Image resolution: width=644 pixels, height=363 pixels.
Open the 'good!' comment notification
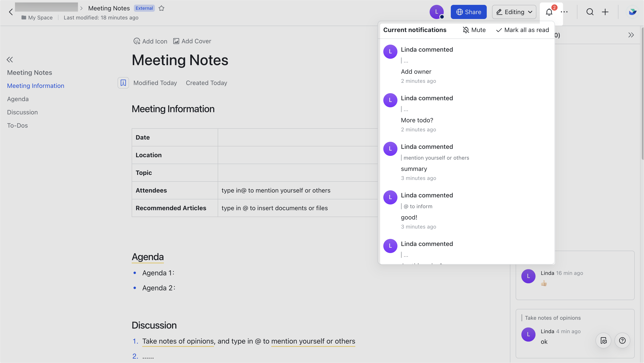click(466, 211)
